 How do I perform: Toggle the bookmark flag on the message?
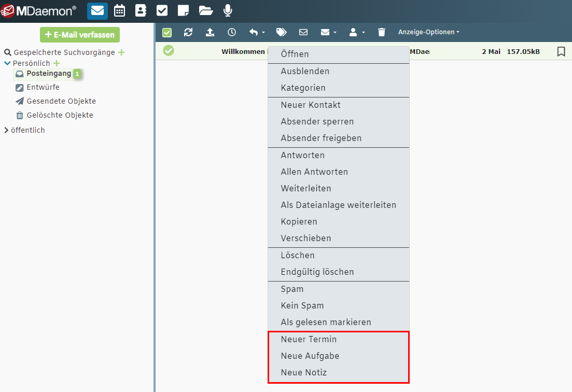561,51
